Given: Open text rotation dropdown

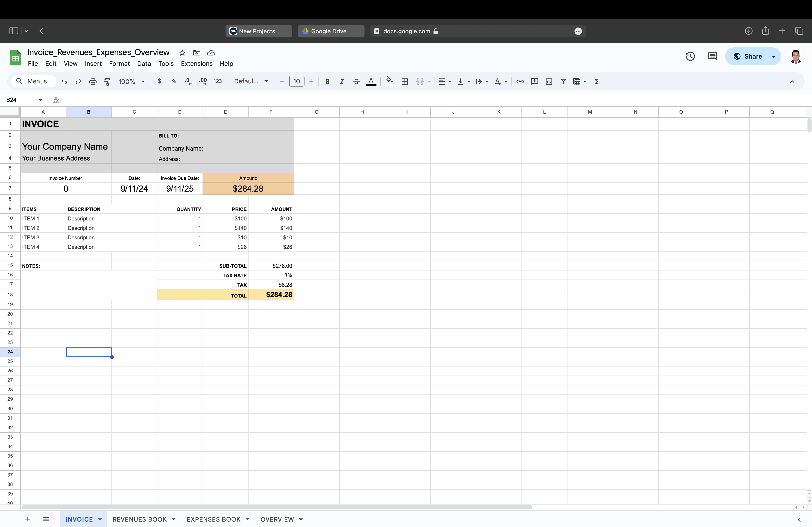Looking at the screenshot, I should [x=501, y=81].
